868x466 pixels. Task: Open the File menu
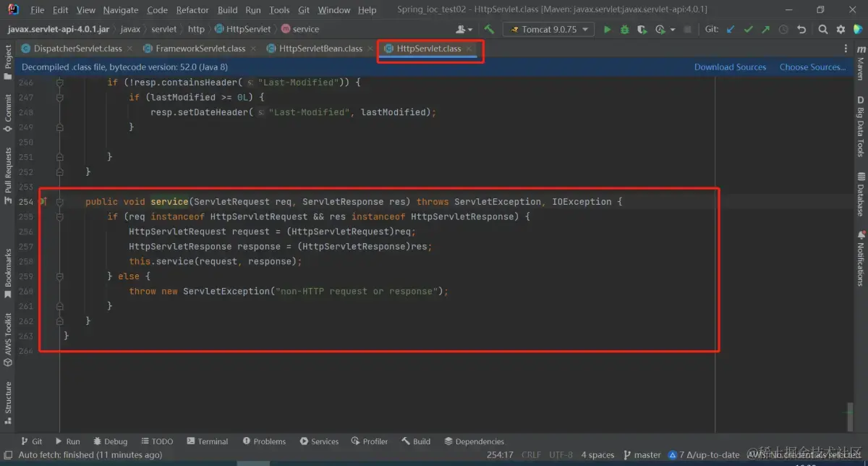pos(38,10)
